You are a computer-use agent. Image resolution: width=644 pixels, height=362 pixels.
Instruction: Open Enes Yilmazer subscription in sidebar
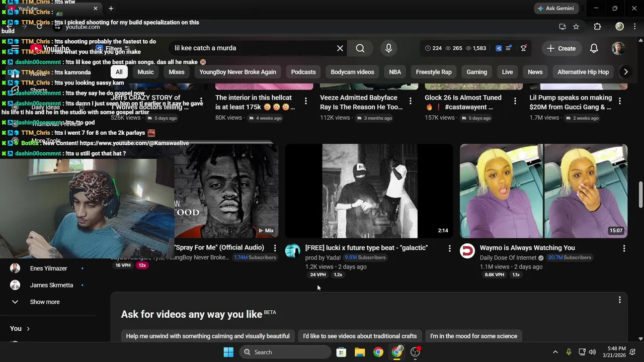[x=48, y=268]
